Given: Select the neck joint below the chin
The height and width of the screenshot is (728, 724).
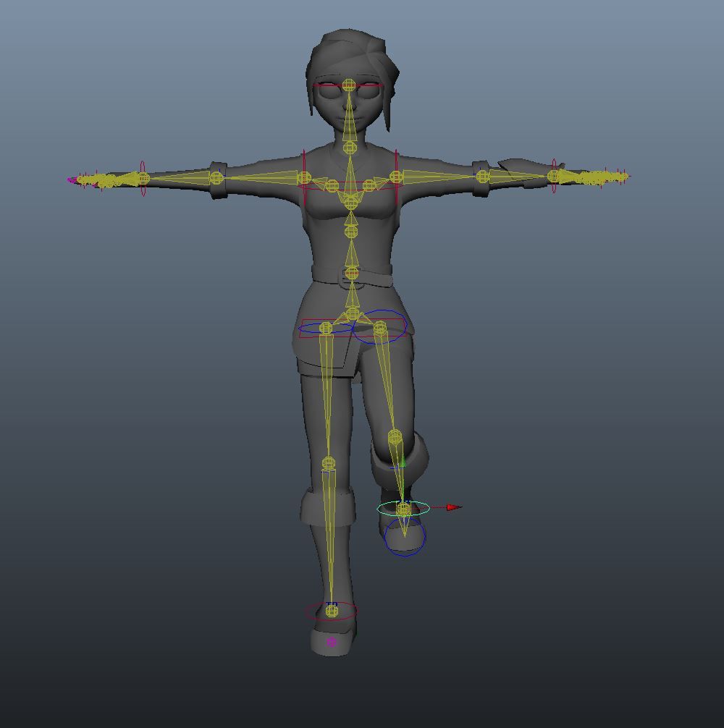Looking at the screenshot, I should tap(350, 148).
